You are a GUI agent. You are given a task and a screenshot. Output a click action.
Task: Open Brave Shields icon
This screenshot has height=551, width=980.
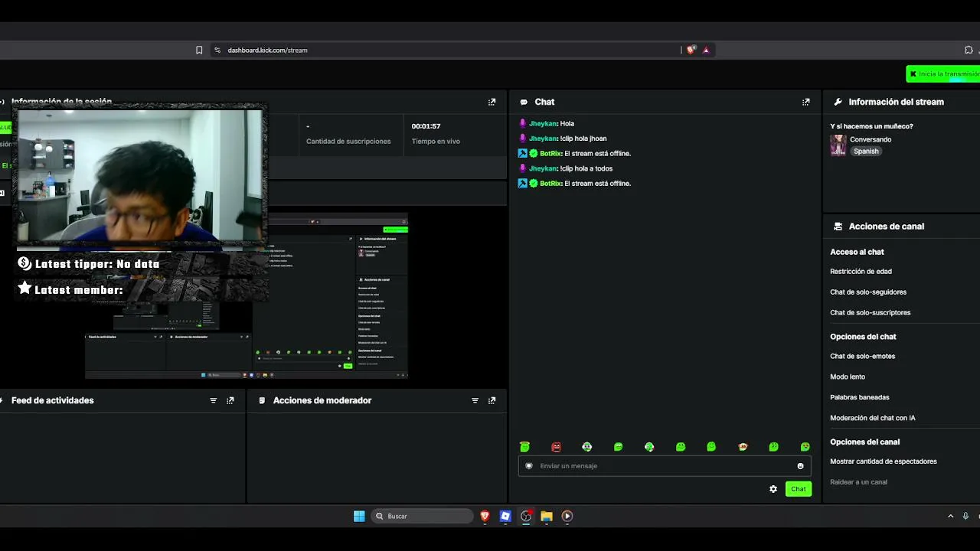click(691, 50)
